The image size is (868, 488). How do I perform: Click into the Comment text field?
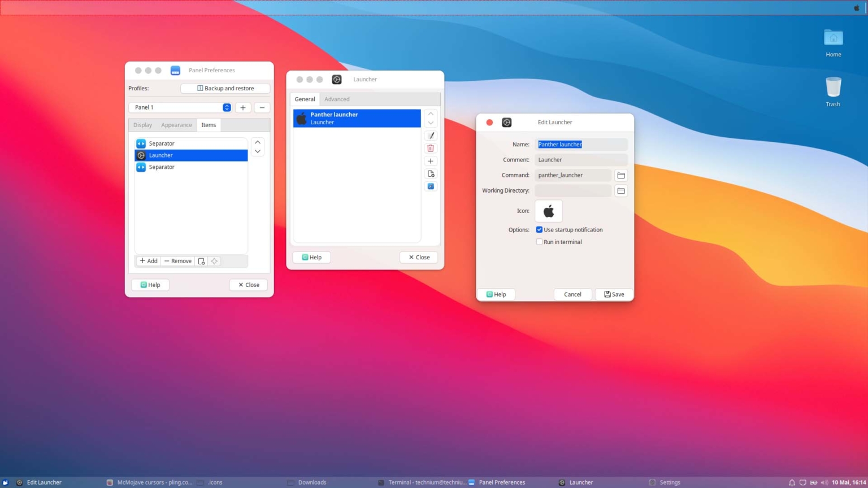pyautogui.click(x=581, y=160)
